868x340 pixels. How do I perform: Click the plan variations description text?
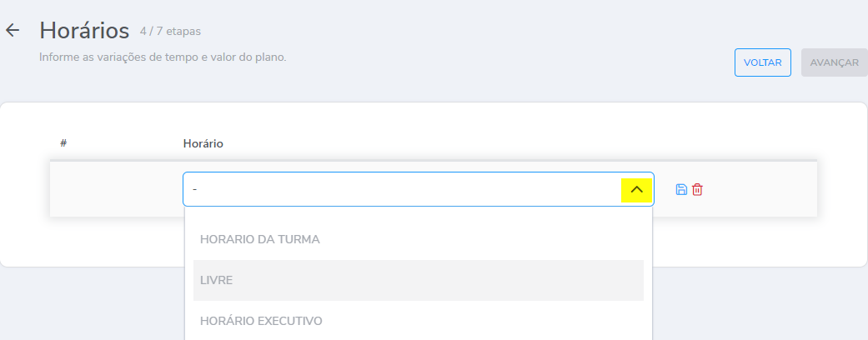point(163,57)
